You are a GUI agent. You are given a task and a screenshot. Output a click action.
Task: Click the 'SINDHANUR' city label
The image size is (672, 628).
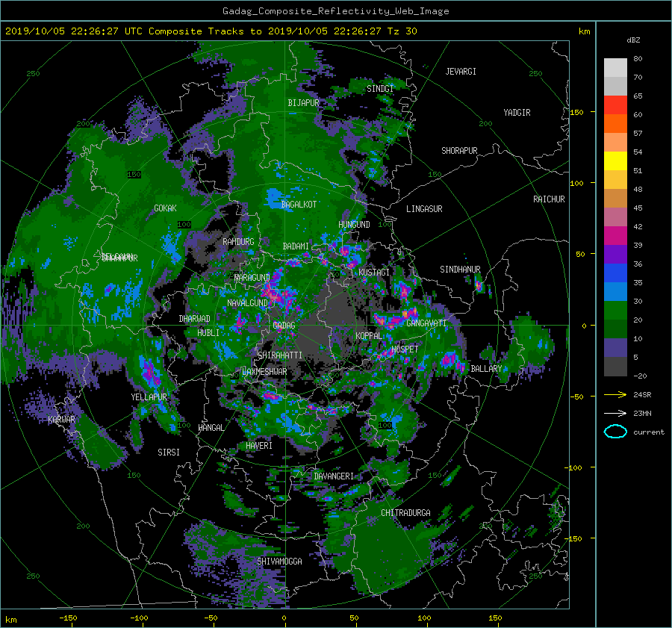click(x=460, y=270)
